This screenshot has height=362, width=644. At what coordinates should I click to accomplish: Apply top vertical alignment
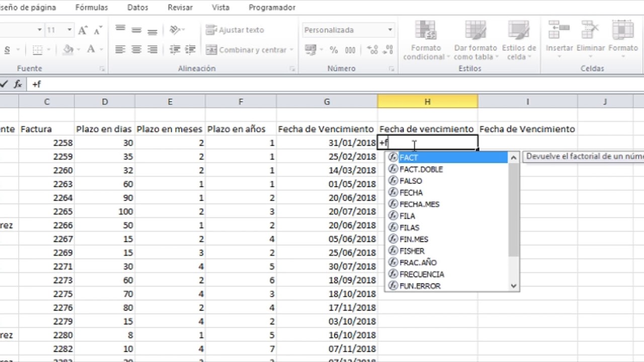(120, 30)
